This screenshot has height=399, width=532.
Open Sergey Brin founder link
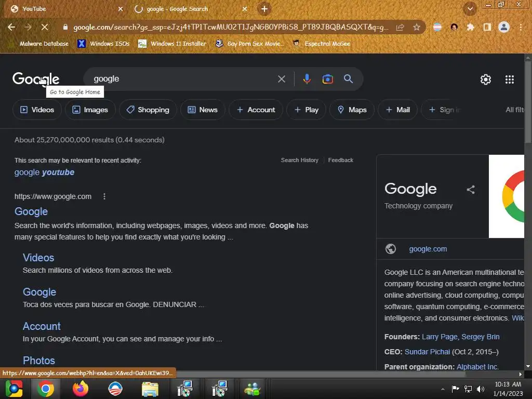(x=481, y=337)
